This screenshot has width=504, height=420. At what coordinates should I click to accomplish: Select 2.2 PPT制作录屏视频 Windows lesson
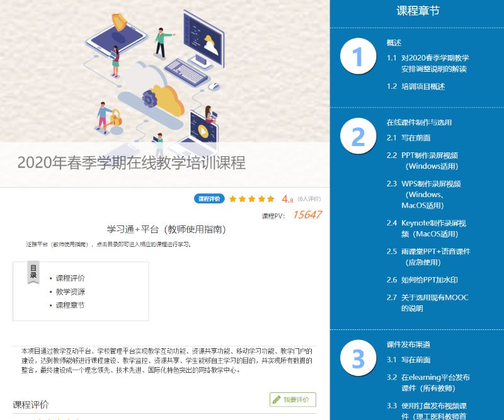click(429, 161)
